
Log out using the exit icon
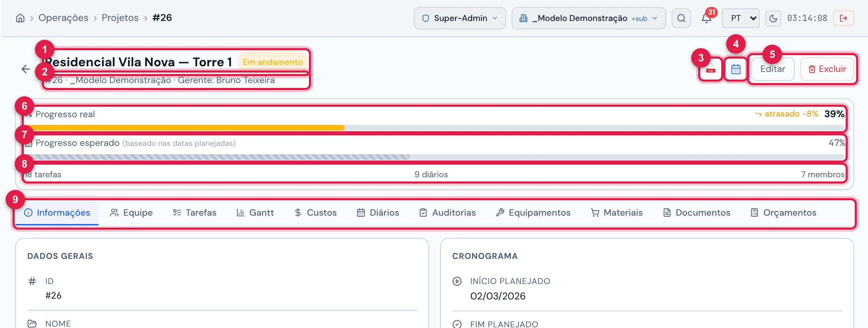coord(843,18)
